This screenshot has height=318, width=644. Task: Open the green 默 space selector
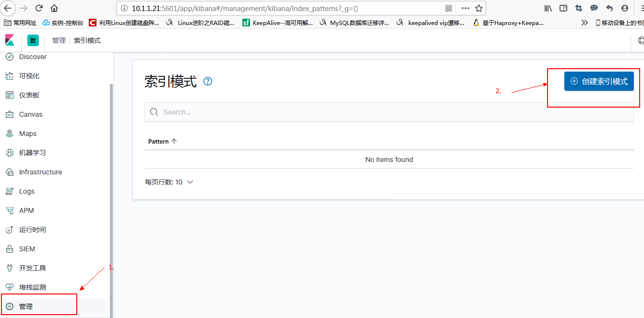tap(33, 40)
